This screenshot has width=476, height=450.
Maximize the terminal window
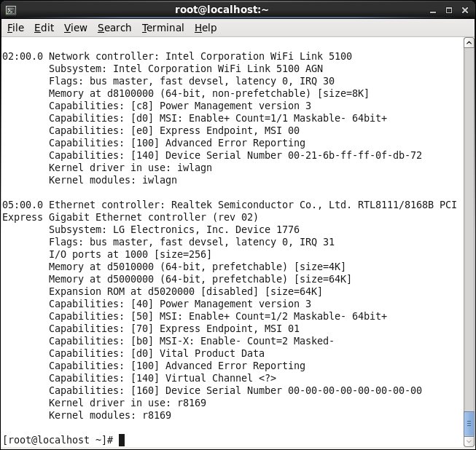(x=449, y=11)
